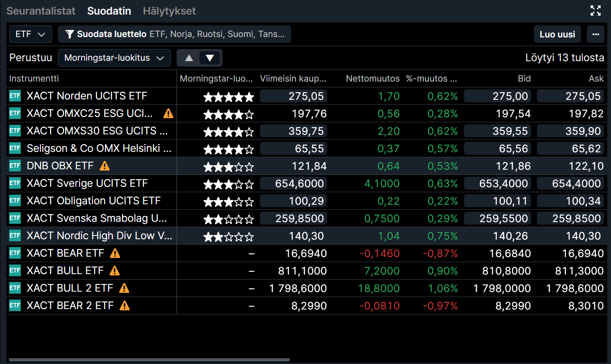The image size is (611, 364).
Task: Click ETF badge icon for XACT BULL 2 ETF
Action: 15,288
